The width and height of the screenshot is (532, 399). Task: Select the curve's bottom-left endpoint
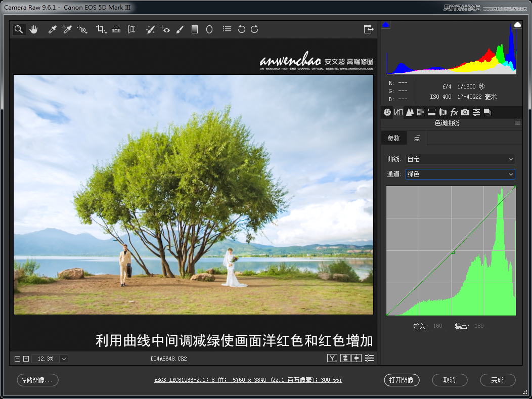point(387,315)
